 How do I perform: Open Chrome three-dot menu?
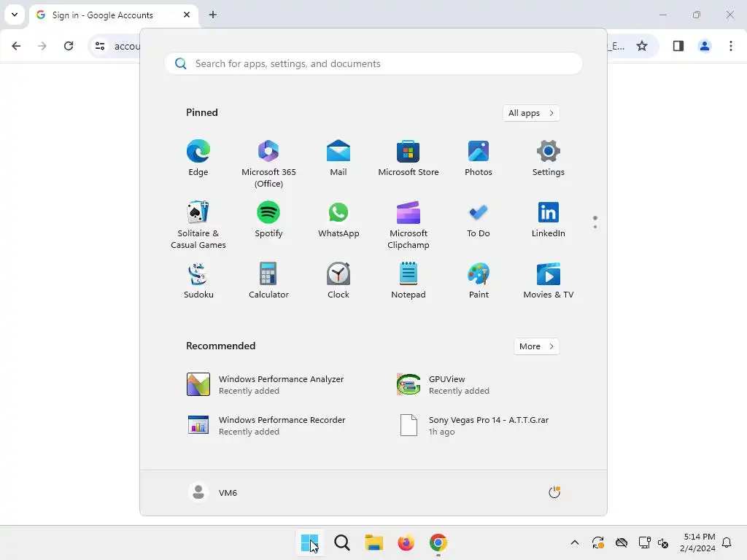(x=731, y=46)
